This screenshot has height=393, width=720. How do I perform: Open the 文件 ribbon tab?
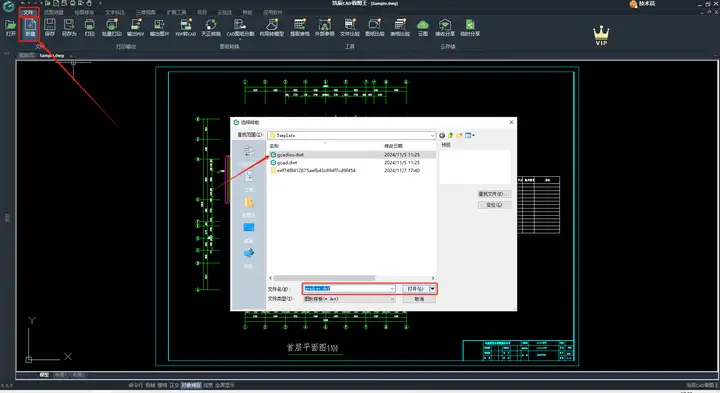click(28, 12)
